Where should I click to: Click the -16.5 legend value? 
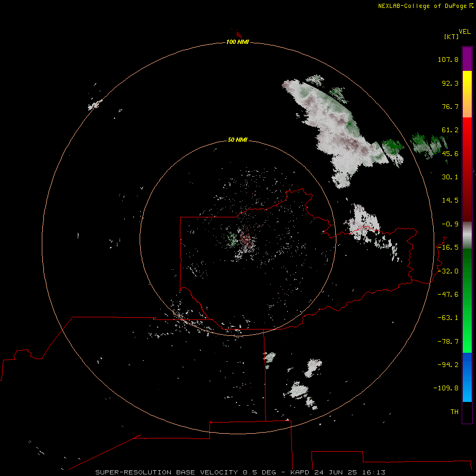(x=448, y=248)
